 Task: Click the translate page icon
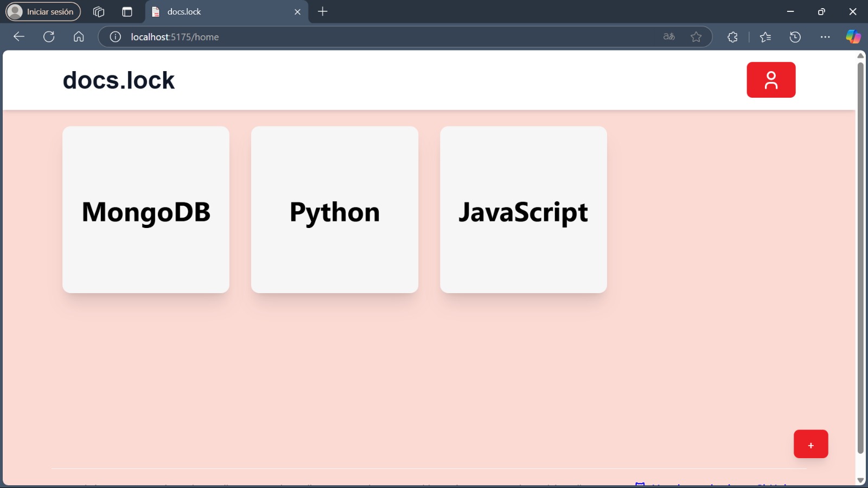pos(669,37)
